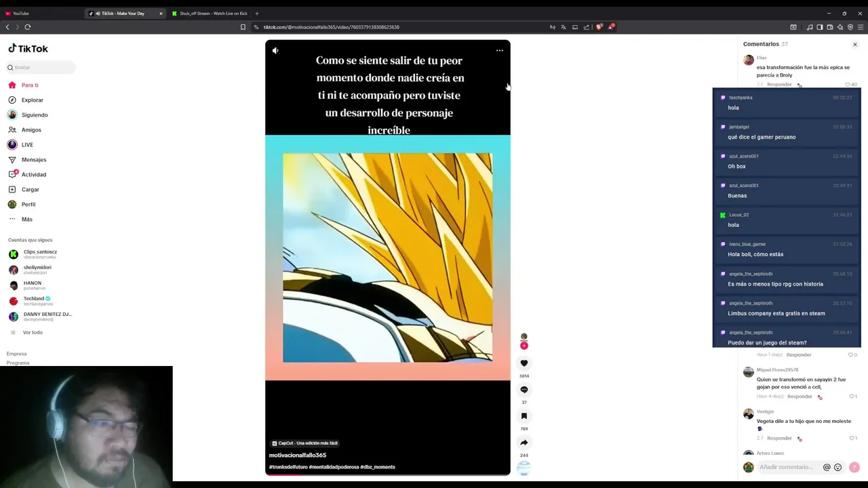868x488 pixels.
Task: Switch to the YouTube browser tab
Action: [41, 14]
